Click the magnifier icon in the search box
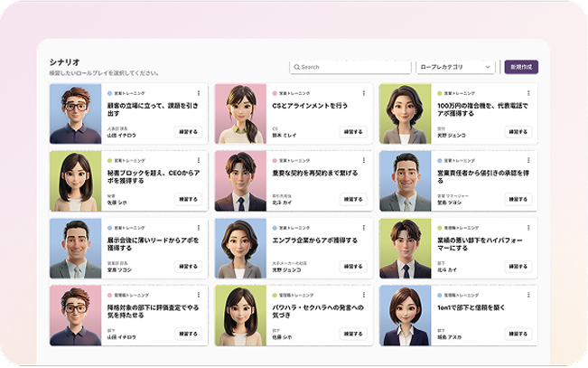The image size is (588, 368). click(x=296, y=67)
